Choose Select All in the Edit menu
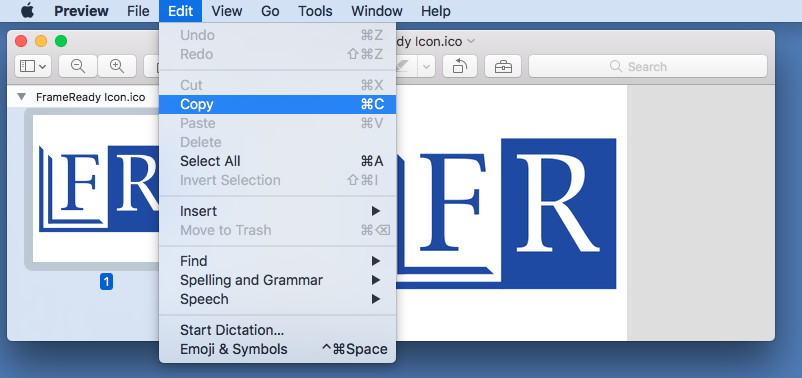The width and height of the screenshot is (802, 378). pyautogui.click(x=277, y=161)
